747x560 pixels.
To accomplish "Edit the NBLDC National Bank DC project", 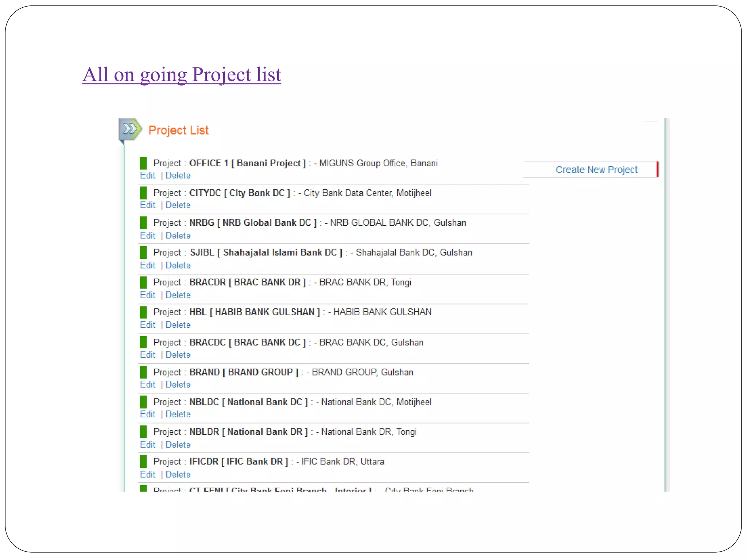I will 148,414.
